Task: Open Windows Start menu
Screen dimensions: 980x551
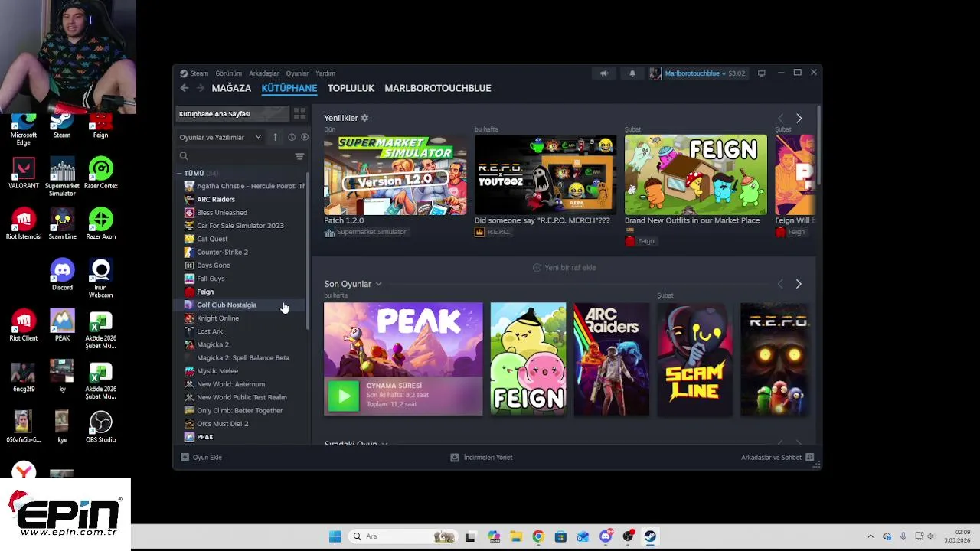Action: pyautogui.click(x=335, y=536)
